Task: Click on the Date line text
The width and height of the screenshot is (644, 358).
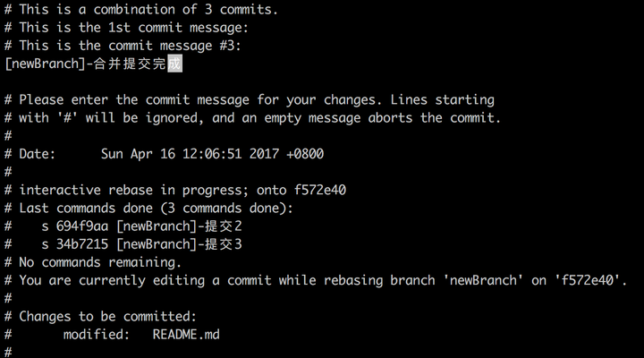Action: click(x=165, y=154)
